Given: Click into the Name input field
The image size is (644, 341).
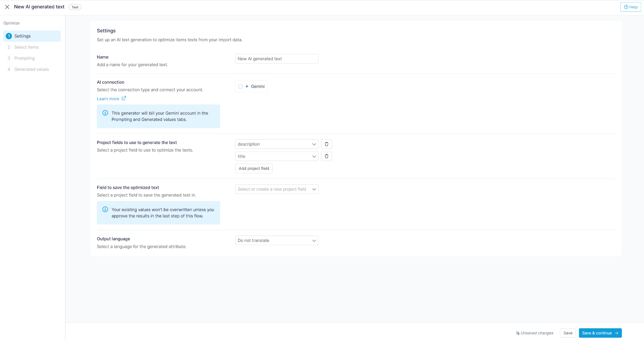Looking at the screenshot, I should 277,59.
